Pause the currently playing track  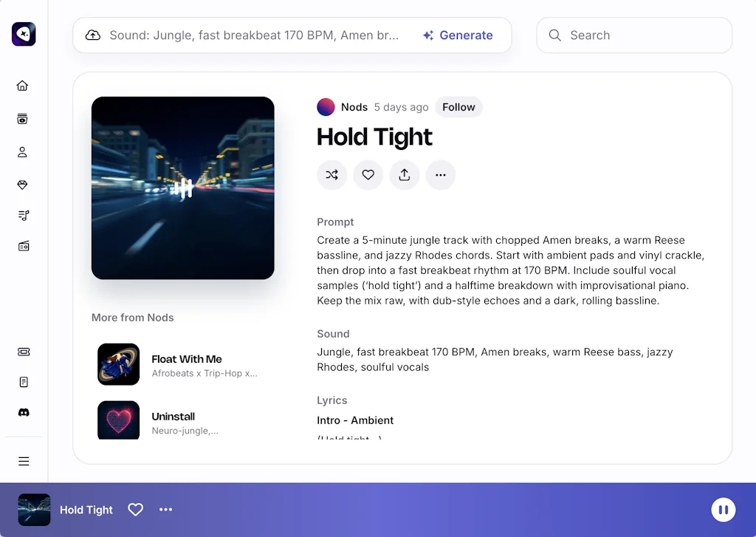pos(723,510)
